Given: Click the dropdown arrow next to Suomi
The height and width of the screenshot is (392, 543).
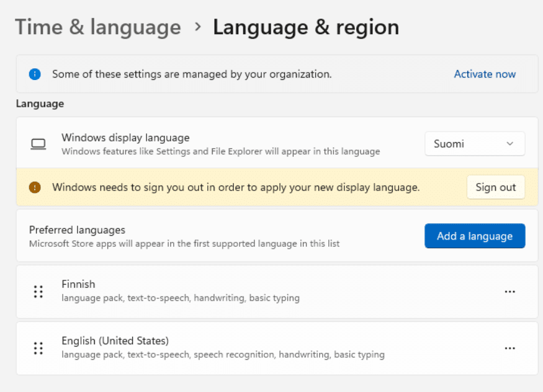Looking at the screenshot, I should pyautogui.click(x=509, y=143).
